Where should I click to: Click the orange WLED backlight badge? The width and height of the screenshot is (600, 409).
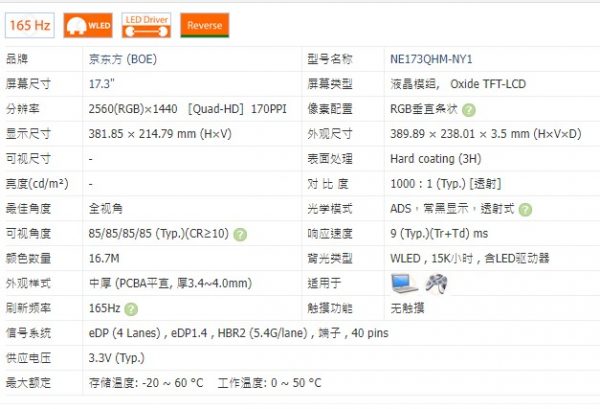point(88,26)
